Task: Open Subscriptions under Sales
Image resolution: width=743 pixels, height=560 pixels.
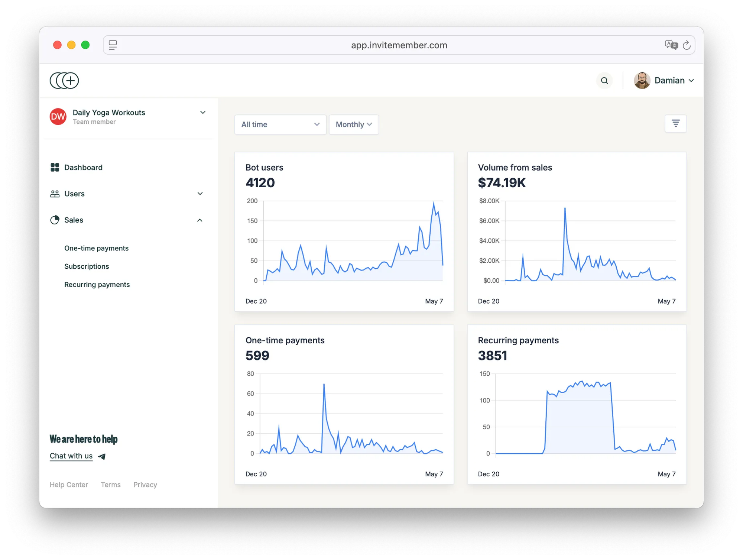Action: click(x=87, y=266)
